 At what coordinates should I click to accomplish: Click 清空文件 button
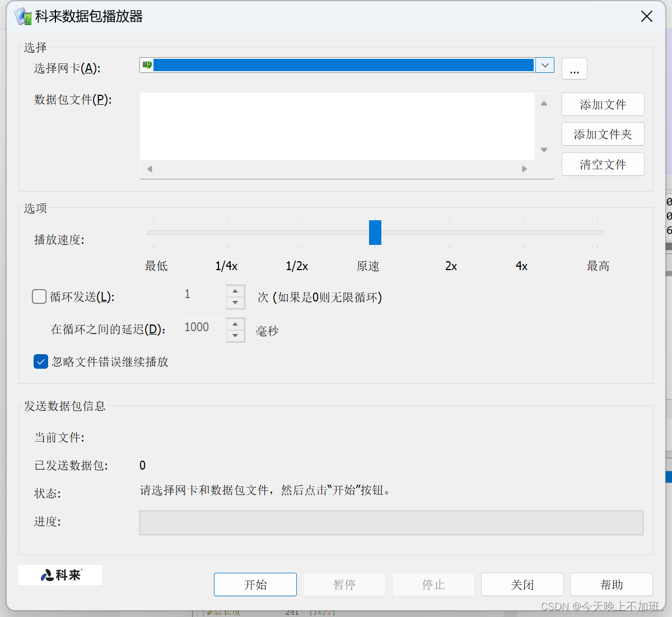coord(603,164)
